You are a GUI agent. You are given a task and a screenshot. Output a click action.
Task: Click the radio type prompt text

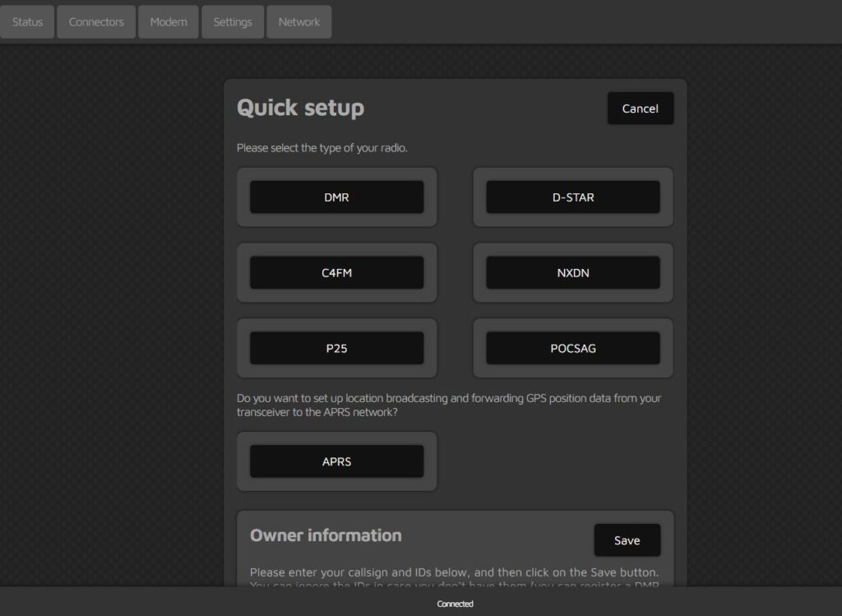[322, 148]
